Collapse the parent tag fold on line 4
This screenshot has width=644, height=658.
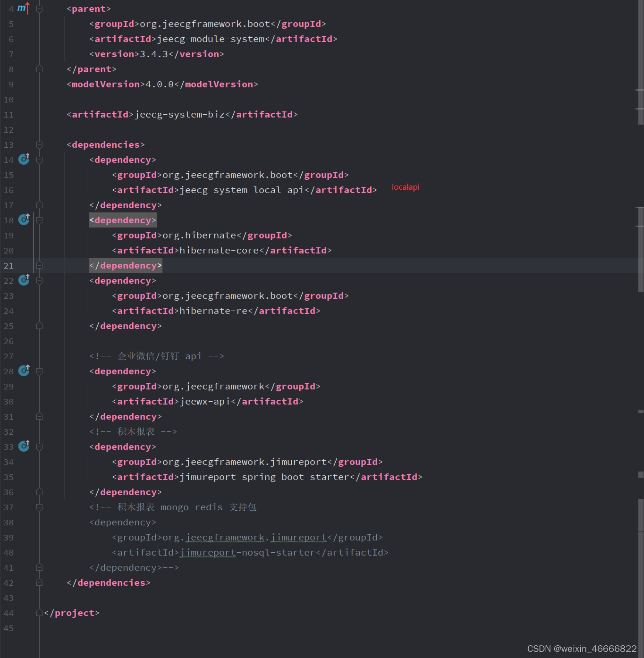click(40, 9)
